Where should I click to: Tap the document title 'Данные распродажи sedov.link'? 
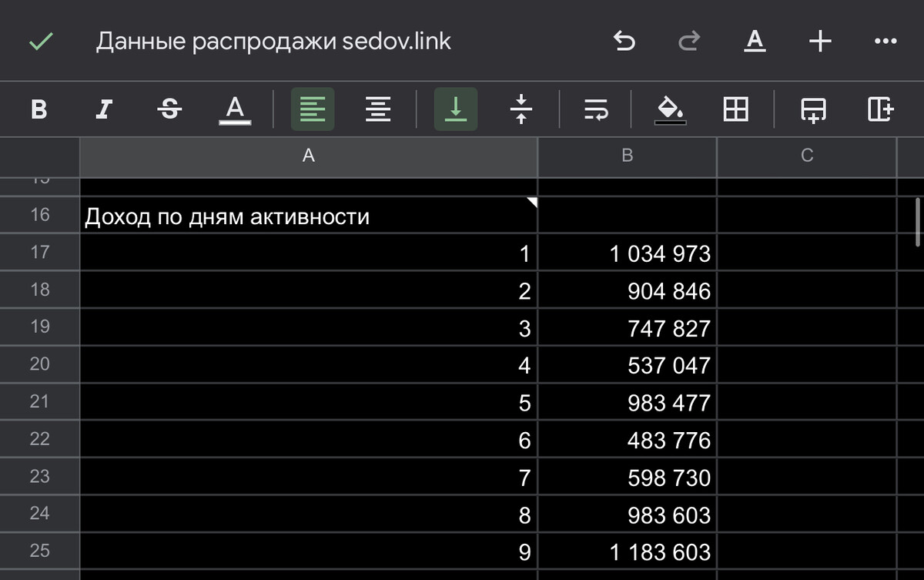point(273,42)
